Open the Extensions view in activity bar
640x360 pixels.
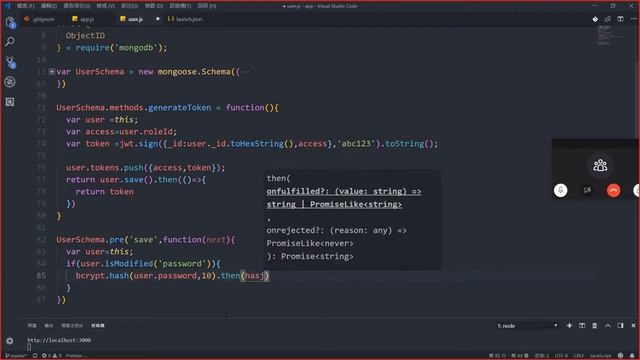tap(10, 102)
